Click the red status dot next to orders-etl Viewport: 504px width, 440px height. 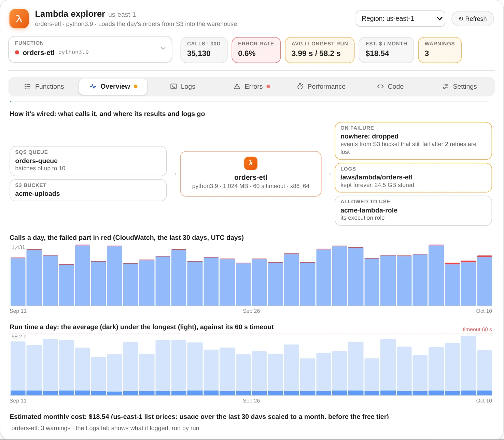(17, 53)
